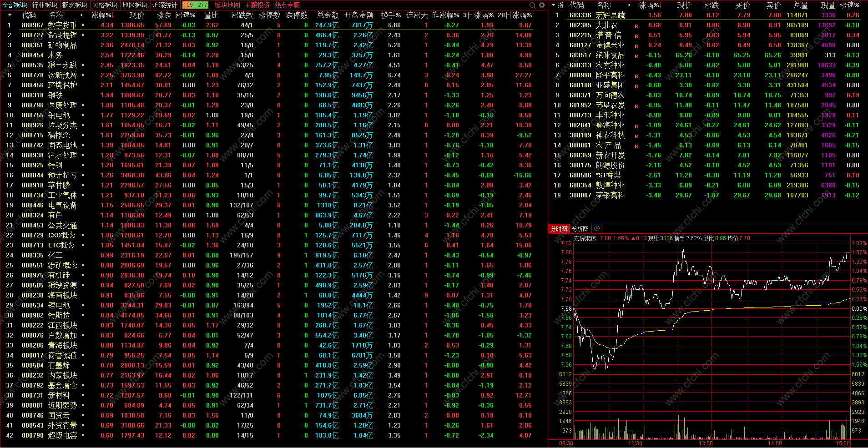Sort sectors by 20日涨幅% column header
This screenshot has width=868, height=448.
pyautogui.click(x=515, y=15)
